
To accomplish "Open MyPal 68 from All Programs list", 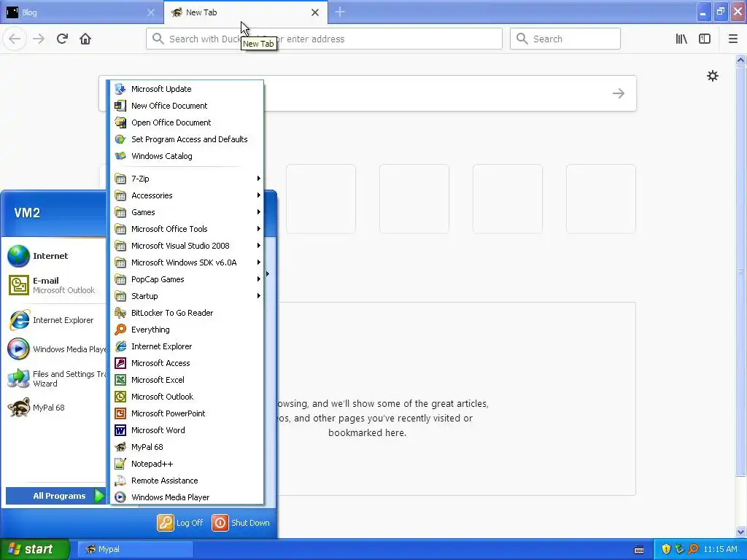I will click(x=185, y=447).
